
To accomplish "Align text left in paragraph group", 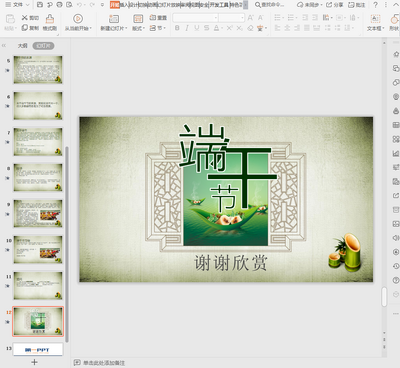I will point(277,28).
